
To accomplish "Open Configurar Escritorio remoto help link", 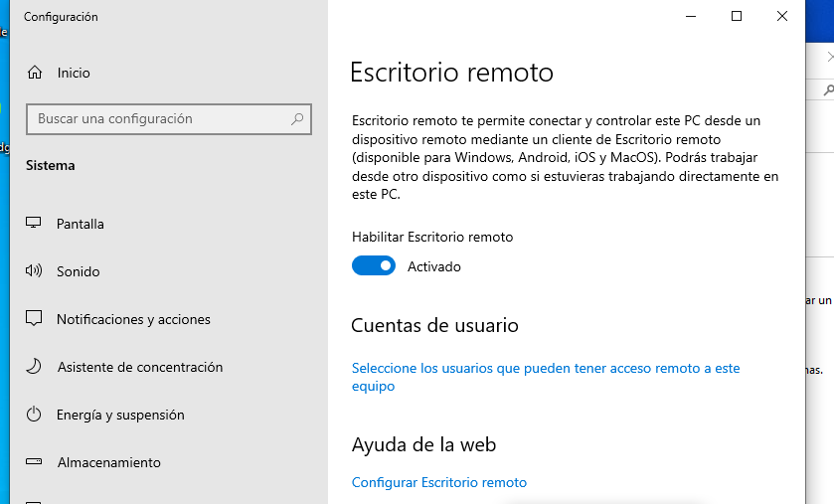I will [439, 483].
